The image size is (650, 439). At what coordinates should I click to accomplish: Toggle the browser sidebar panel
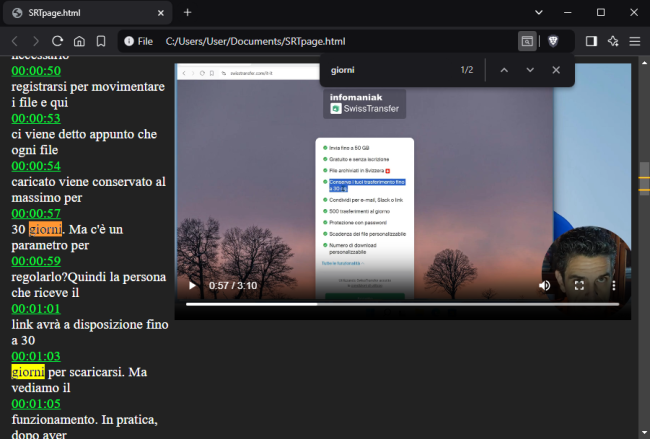click(x=592, y=41)
